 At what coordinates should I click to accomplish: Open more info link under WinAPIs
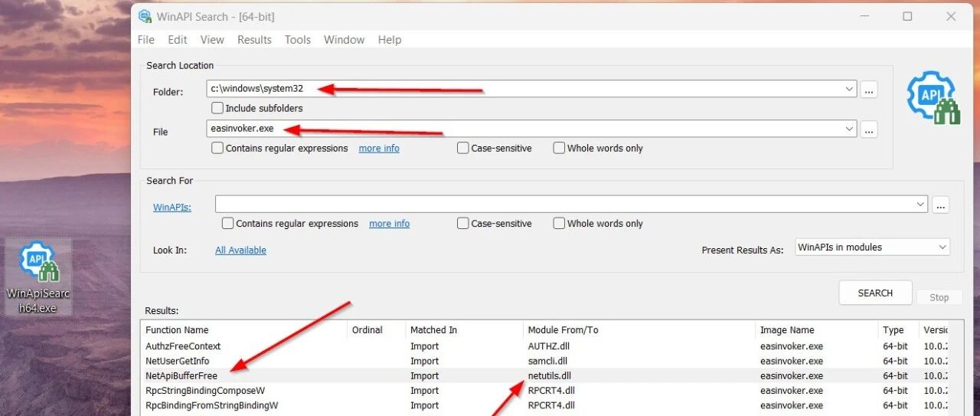(389, 224)
